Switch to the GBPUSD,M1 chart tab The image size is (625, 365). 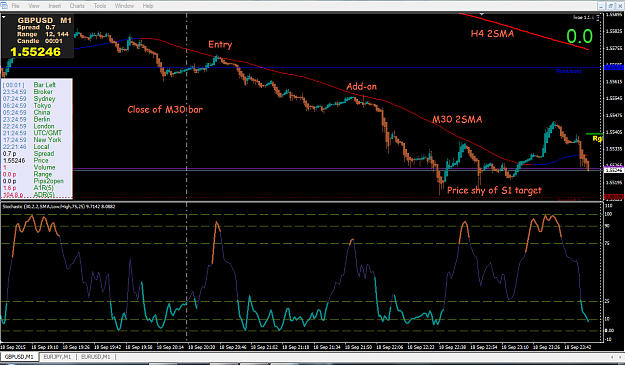coord(19,357)
